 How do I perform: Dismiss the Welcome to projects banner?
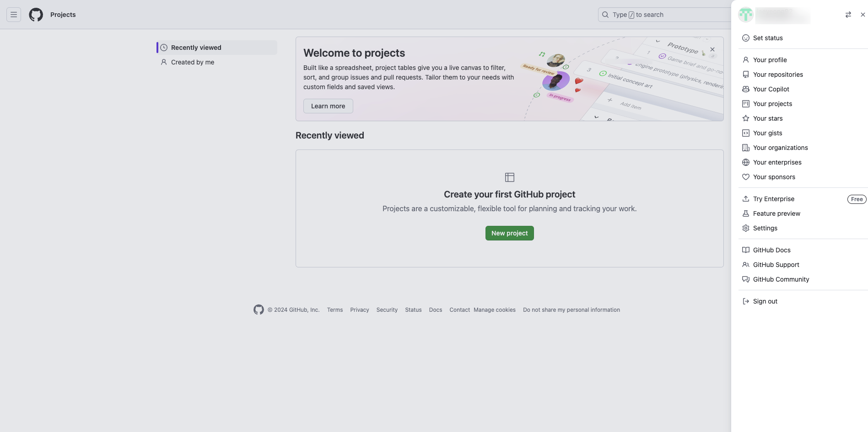(x=712, y=49)
